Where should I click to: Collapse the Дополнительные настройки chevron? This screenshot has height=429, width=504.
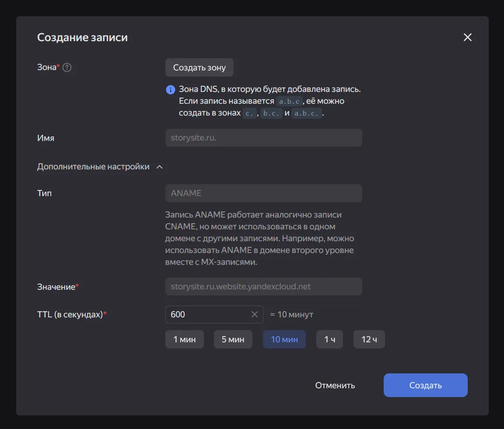coord(159,167)
